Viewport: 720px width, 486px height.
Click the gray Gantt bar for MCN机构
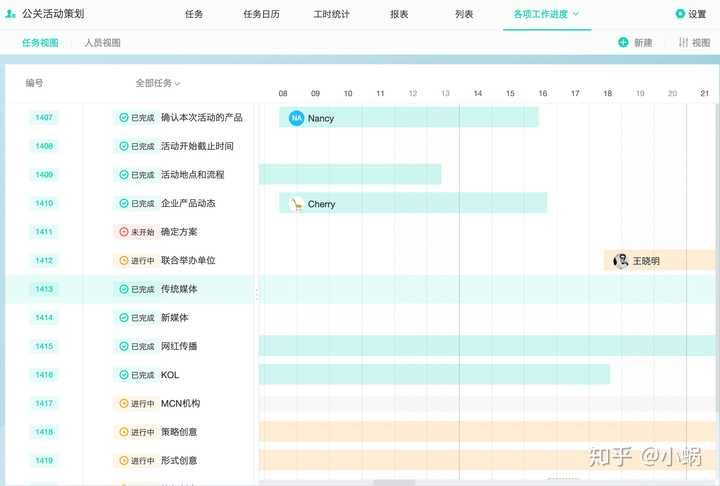487,403
